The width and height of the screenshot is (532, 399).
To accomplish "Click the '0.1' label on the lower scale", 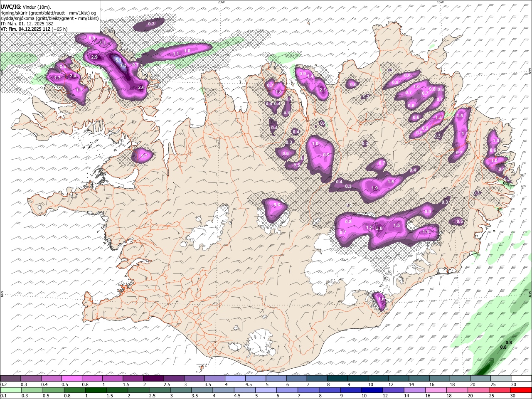I will click(x=3, y=396).
